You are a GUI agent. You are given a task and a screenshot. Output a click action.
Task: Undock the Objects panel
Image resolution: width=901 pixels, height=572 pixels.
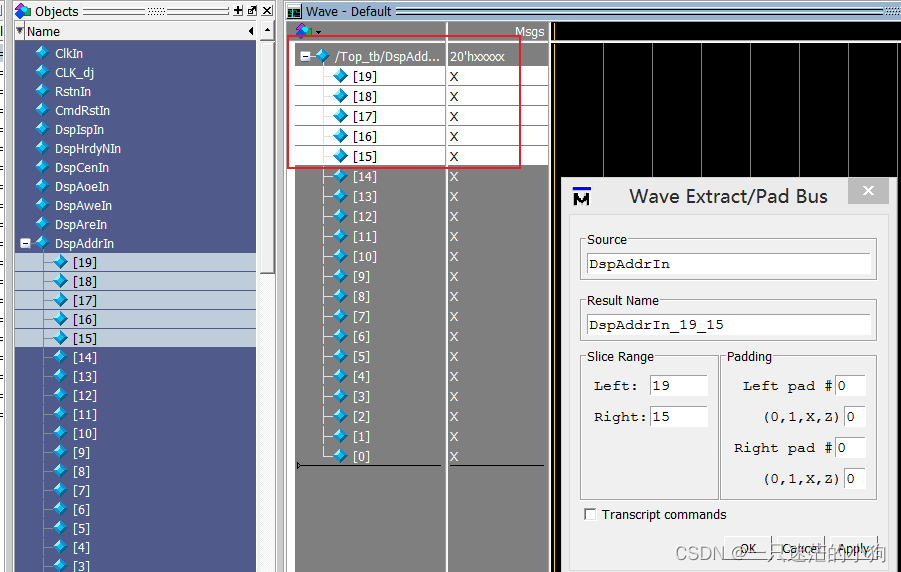pos(252,10)
